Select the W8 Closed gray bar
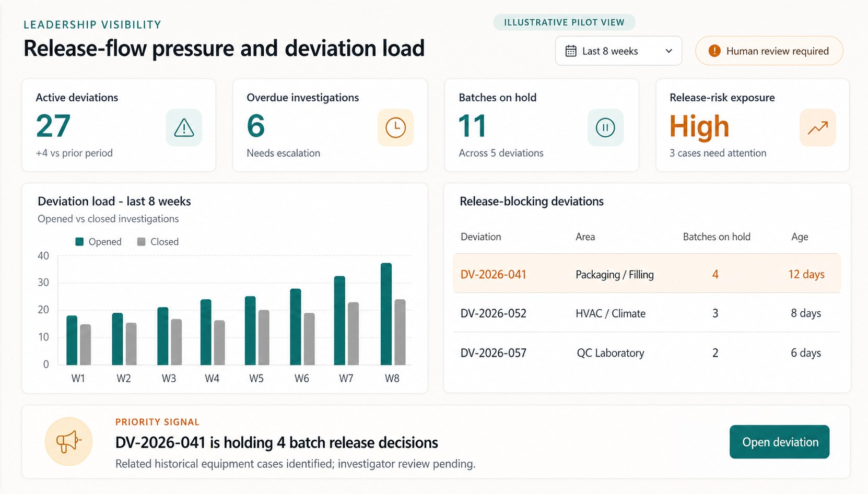The width and height of the screenshot is (868, 494). [x=400, y=332]
